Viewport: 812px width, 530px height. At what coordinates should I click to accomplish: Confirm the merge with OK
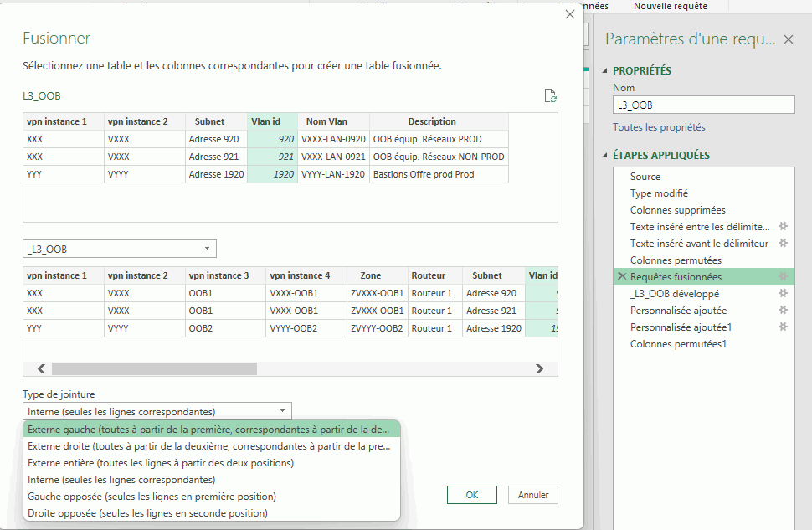tap(472, 495)
